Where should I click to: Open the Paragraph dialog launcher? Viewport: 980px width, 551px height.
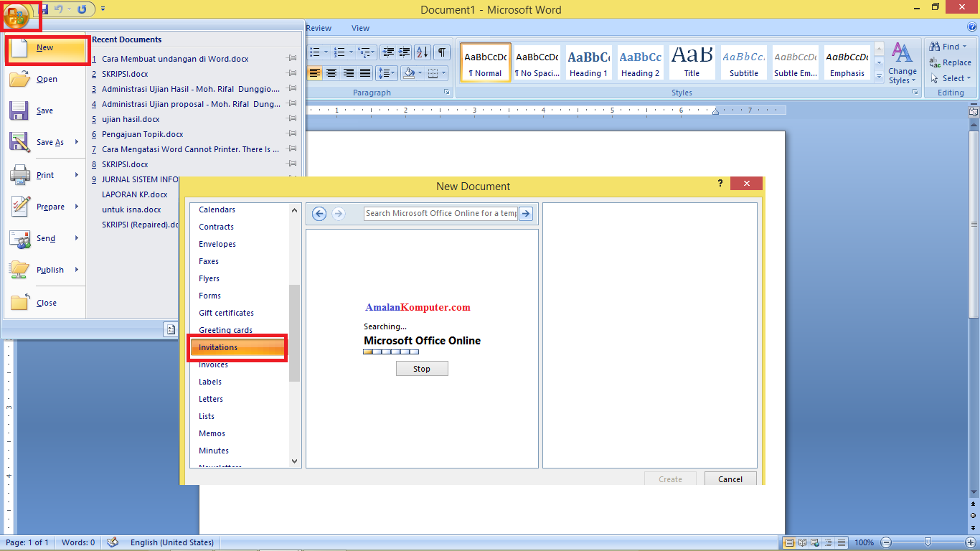click(446, 93)
